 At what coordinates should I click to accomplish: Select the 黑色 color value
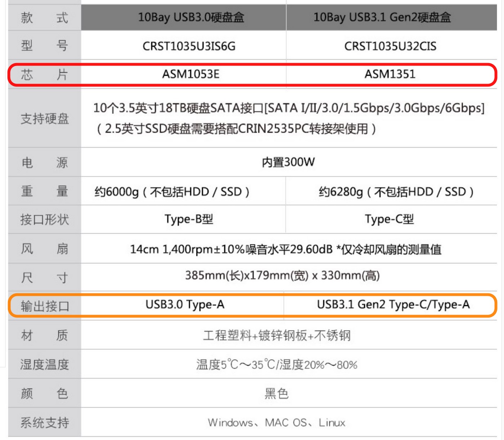coord(277,394)
